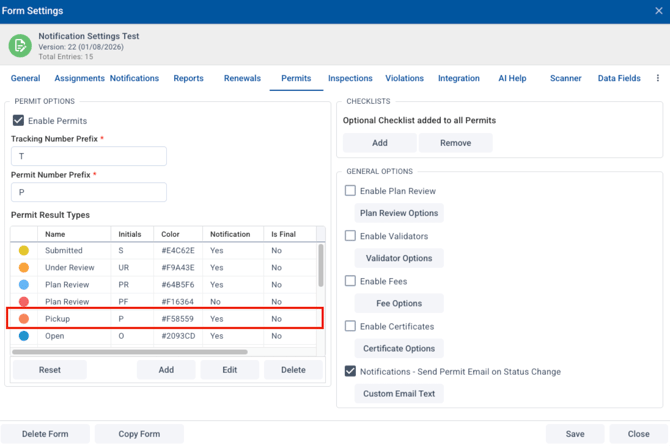This screenshot has height=446, width=670.
Task: Disable Send Permit Email on Status Change
Action: coord(350,371)
